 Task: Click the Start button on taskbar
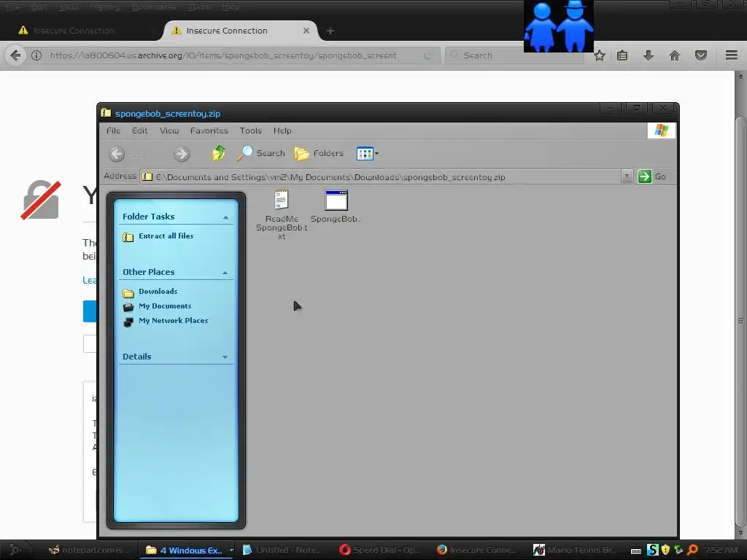point(15,550)
